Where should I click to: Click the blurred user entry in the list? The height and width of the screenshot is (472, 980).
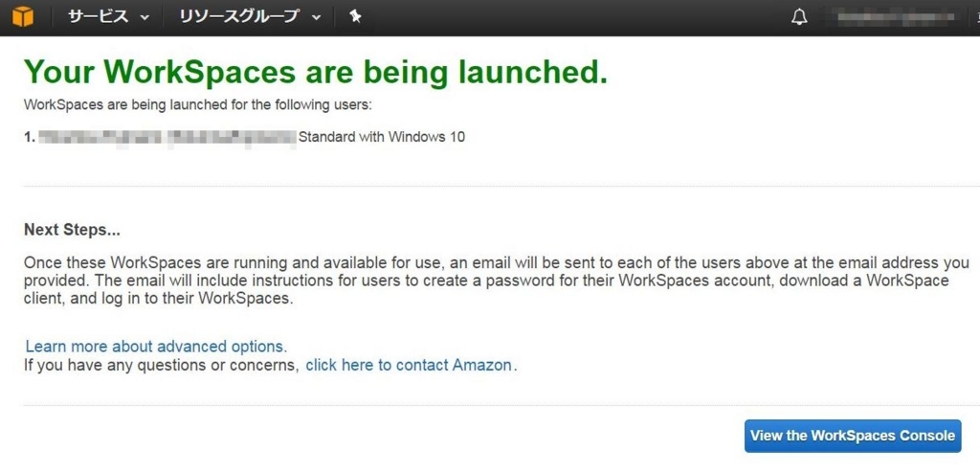point(167,137)
